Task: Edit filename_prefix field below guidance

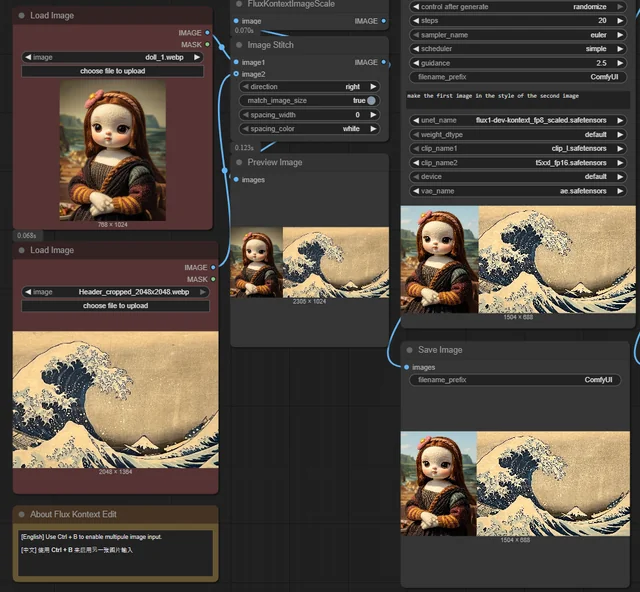Action: 518,77
